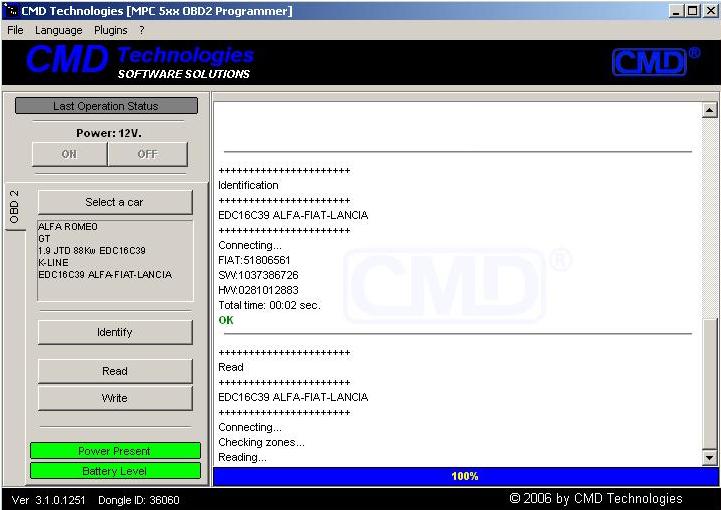Open the ? help menu
Image resolution: width=721 pixels, height=510 pixels.
[142, 30]
